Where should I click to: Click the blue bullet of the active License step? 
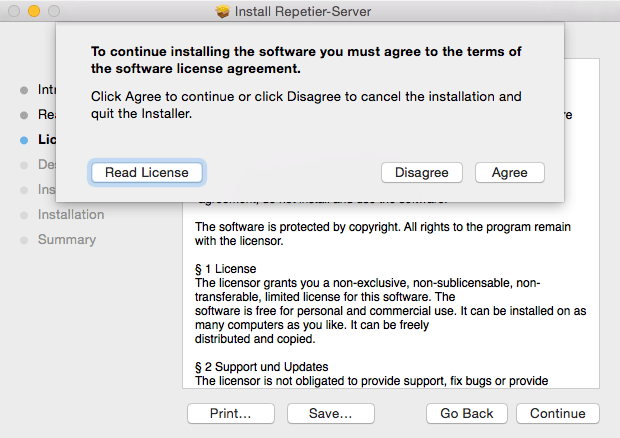coord(24,140)
